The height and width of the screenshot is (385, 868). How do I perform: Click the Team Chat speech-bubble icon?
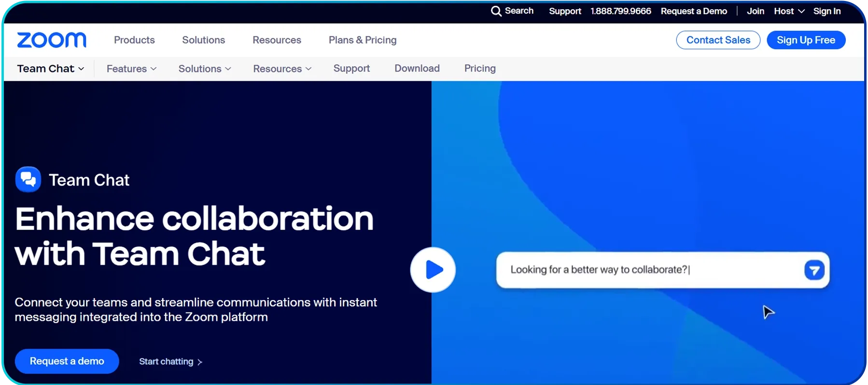(28, 180)
